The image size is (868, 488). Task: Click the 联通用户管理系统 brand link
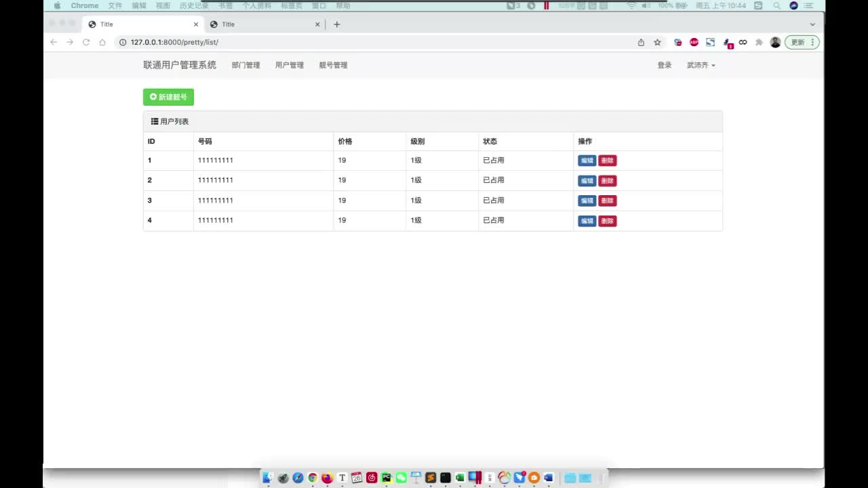(180, 65)
